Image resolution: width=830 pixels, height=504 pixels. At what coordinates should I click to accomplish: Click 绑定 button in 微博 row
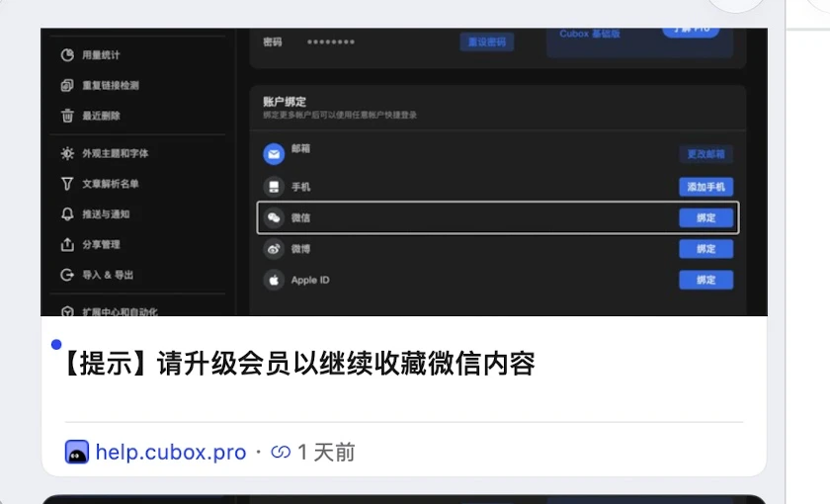pos(706,249)
